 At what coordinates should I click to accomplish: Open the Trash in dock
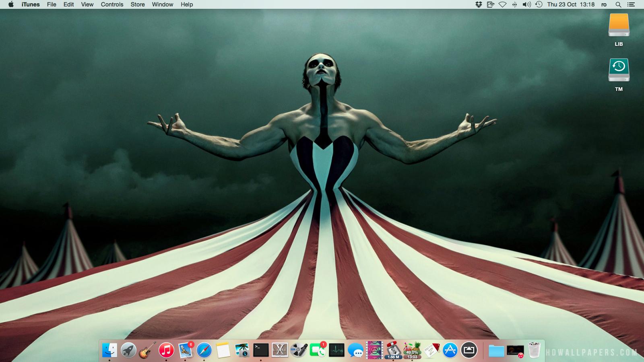pos(534,350)
